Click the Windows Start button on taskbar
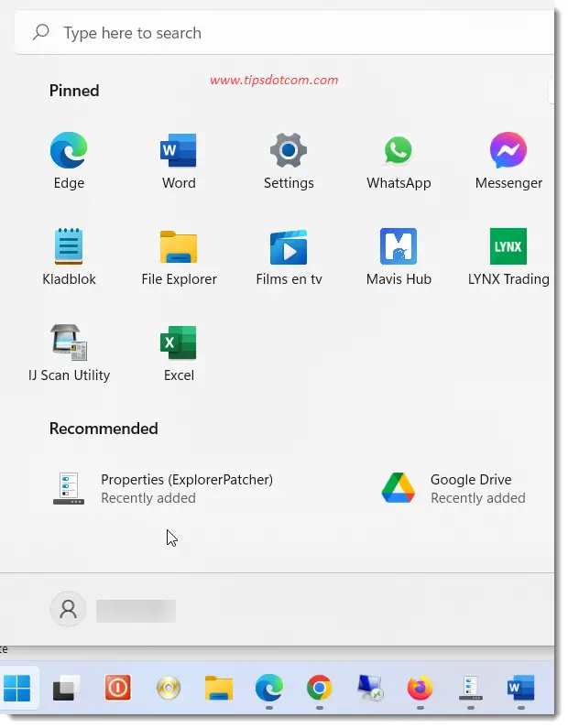The image size is (568, 728). (17, 688)
